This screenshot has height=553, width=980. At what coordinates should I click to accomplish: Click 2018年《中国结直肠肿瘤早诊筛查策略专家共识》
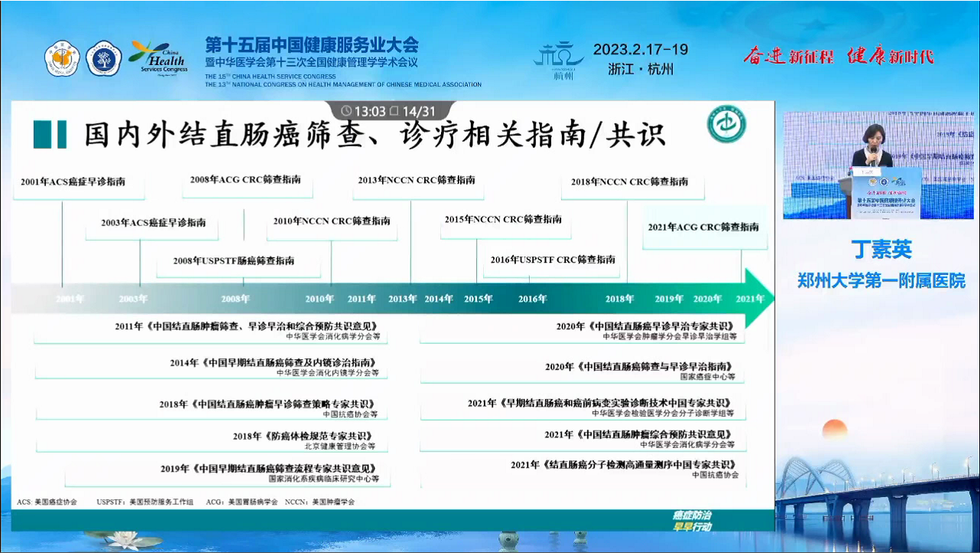pyautogui.click(x=269, y=404)
